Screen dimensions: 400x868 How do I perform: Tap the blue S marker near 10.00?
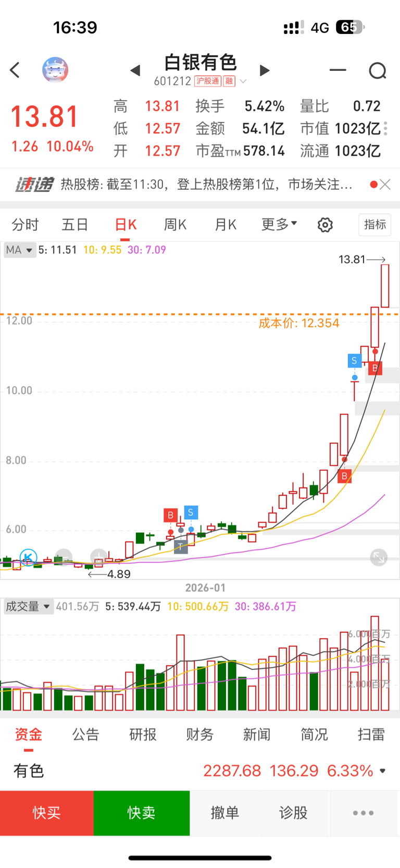coord(354,360)
